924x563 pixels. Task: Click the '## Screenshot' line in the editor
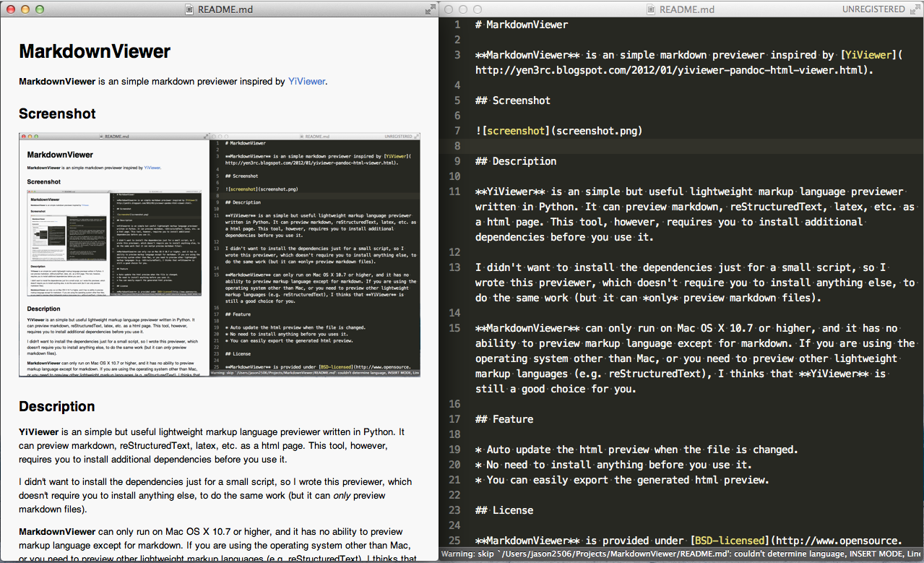(x=513, y=100)
